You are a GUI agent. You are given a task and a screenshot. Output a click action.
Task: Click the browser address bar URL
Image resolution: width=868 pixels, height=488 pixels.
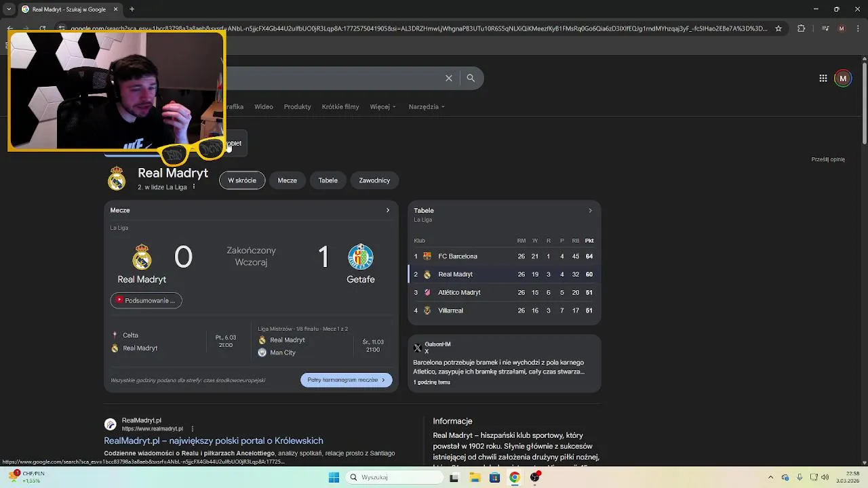pos(419,28)
